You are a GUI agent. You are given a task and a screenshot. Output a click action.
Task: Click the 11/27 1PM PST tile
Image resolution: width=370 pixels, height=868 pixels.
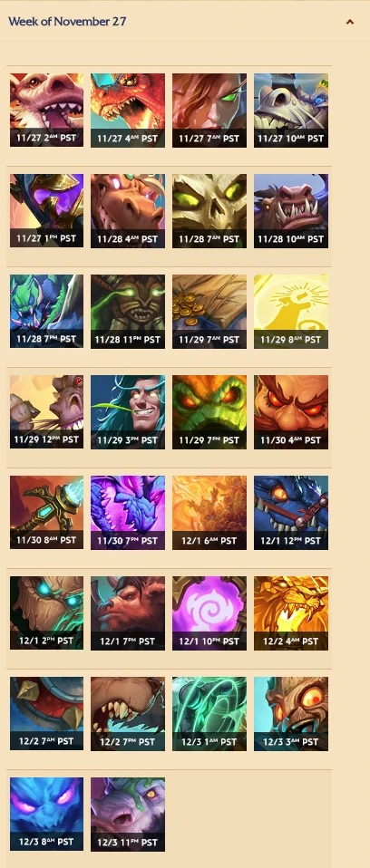pos(46,211)
